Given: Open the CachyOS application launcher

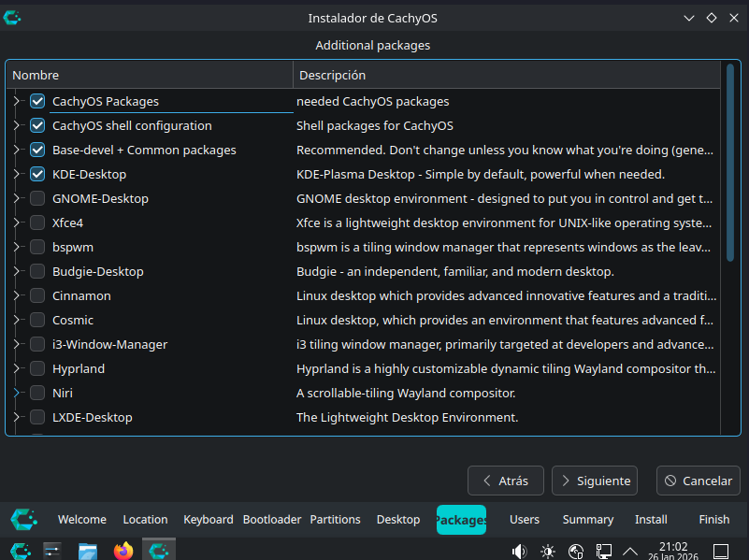Looking at the screenshot, I should pyautogui.click(x=20, y=551).
